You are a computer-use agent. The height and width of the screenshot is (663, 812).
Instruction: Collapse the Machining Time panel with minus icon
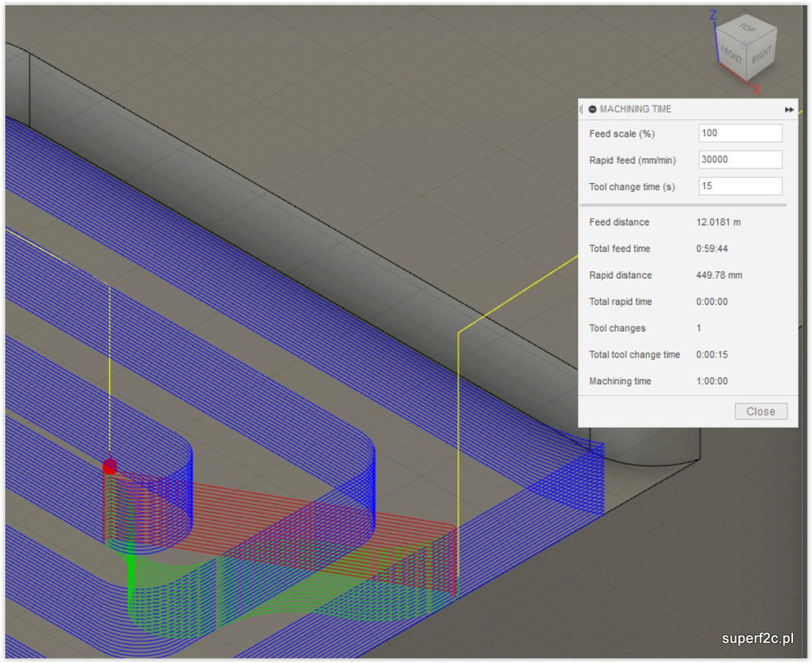(593, 110)
